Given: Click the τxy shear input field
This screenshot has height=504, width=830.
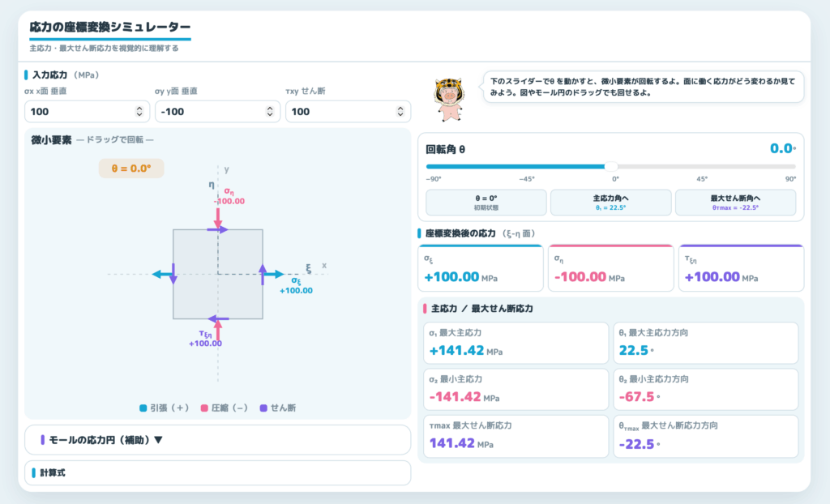Looking at the screenshot, I should [348, 112].
